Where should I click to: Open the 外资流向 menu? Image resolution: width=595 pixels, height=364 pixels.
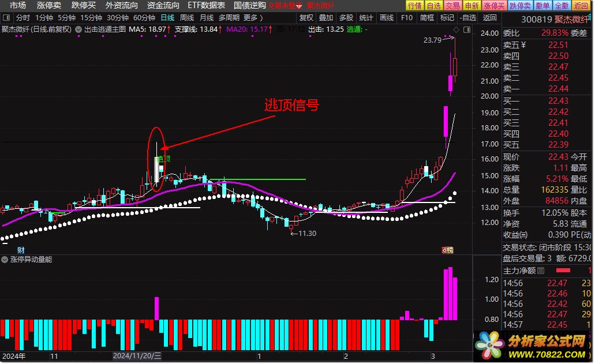121,5
